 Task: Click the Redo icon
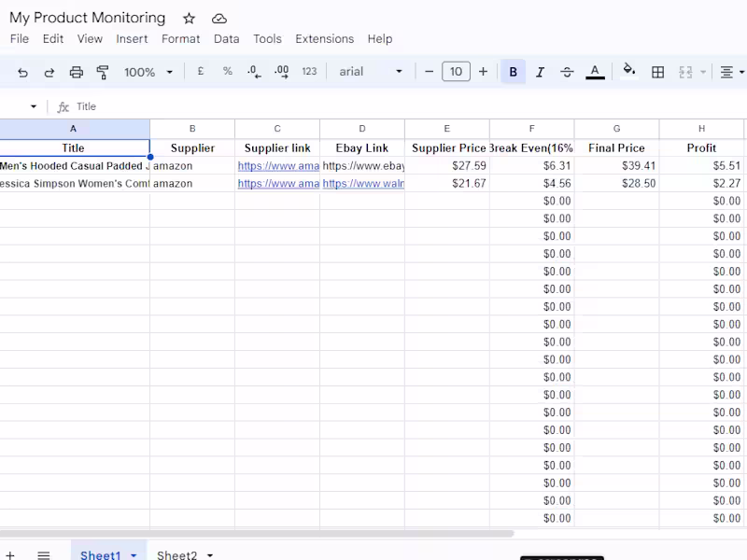pyautogui.click(x=49, y=73)
